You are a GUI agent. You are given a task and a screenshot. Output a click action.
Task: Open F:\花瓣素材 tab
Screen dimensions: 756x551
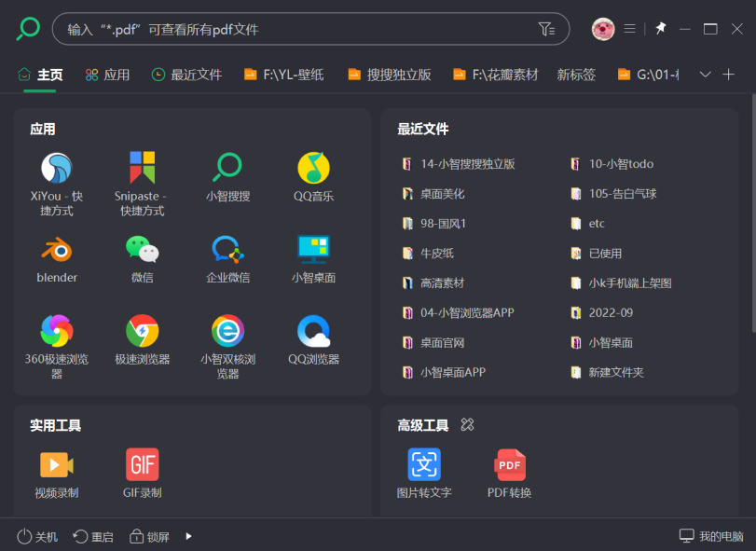(496, 75)
